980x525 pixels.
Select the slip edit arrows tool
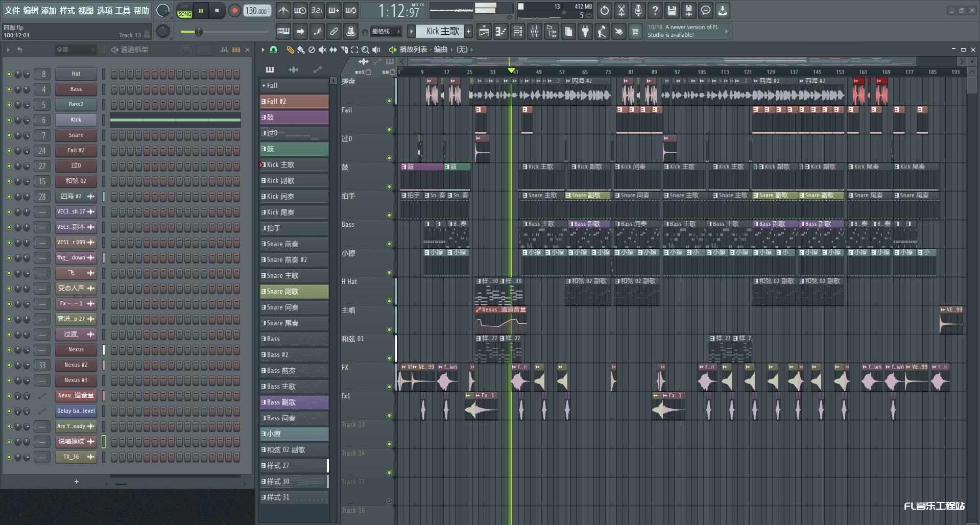tap(333, 50)
